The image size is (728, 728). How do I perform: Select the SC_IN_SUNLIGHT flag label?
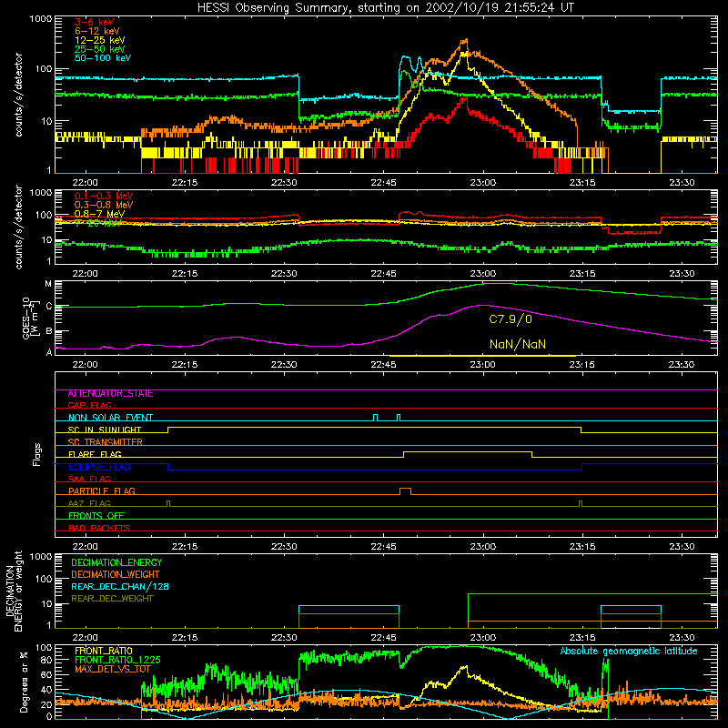click(x=105, y=430)
